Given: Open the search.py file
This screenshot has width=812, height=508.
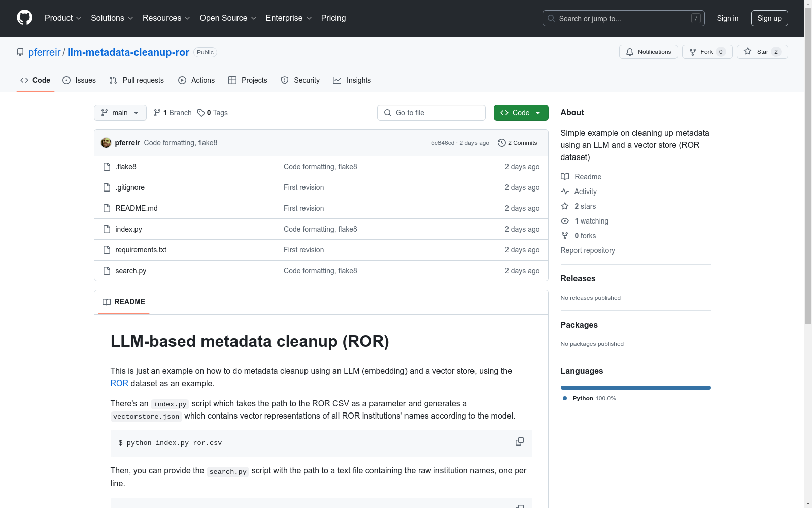Looking at the screenshot, I should point(131,271).
